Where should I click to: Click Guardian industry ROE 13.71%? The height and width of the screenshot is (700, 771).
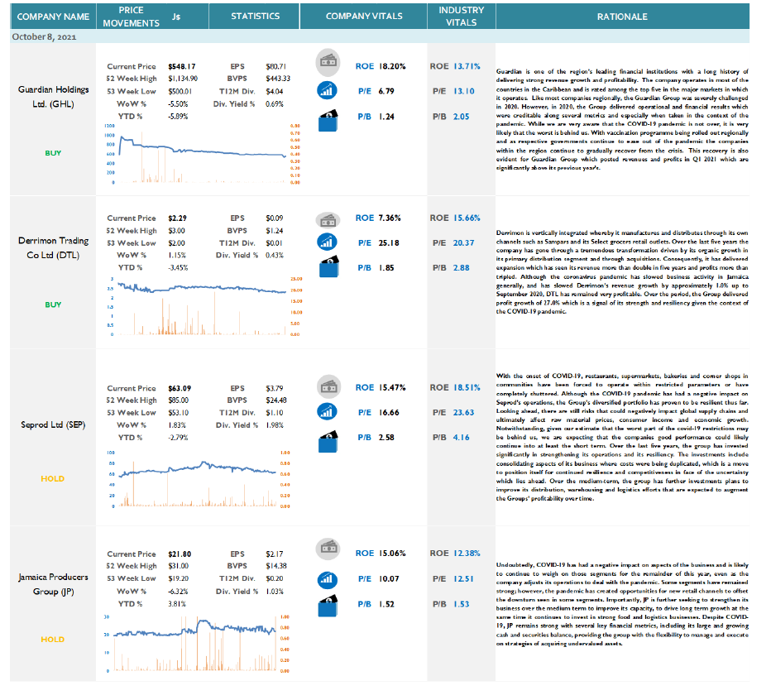(x=467, y=66)
